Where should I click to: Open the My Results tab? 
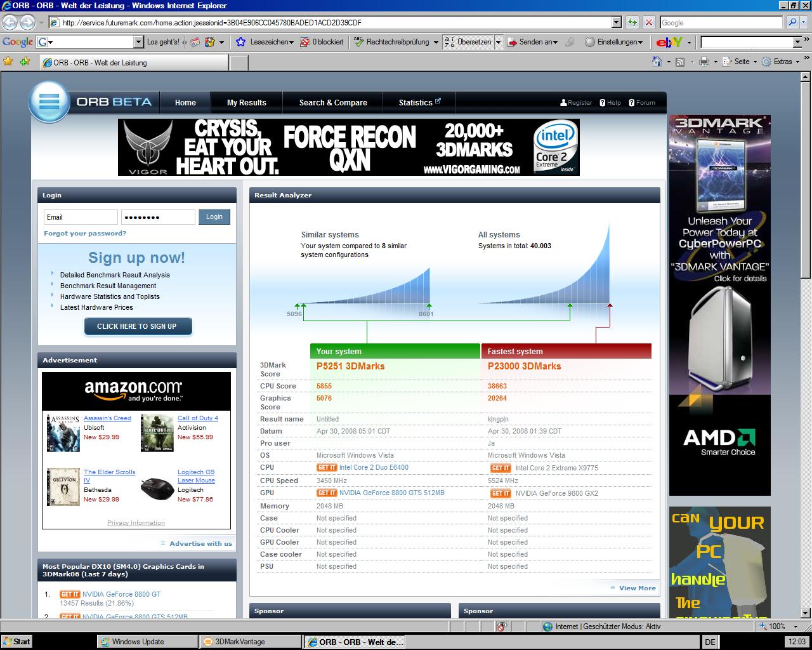tap(247, 102)
